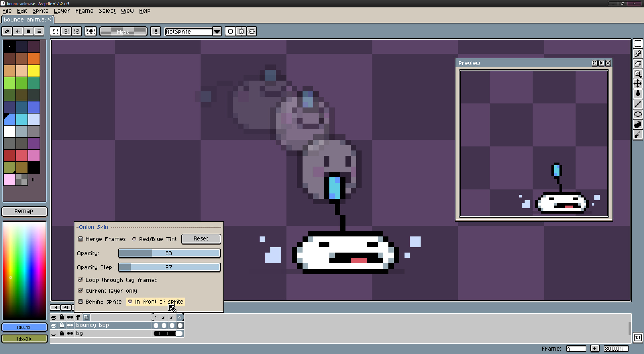The height and width of the screenshot is (354, 644).
Task: Open the RotSprite algorithm dropdown
Action: click(217, 31)
